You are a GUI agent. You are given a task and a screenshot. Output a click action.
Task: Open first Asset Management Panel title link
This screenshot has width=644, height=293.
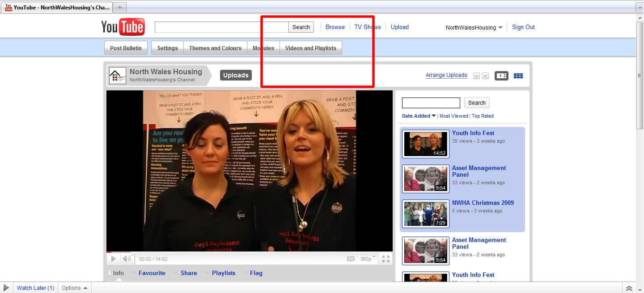coord(479,171)
